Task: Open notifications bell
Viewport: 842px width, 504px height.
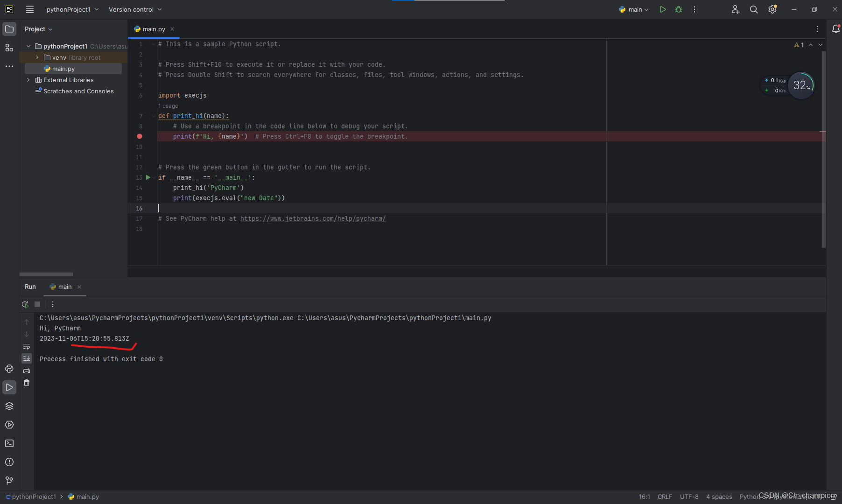Action: click(836, 29)
